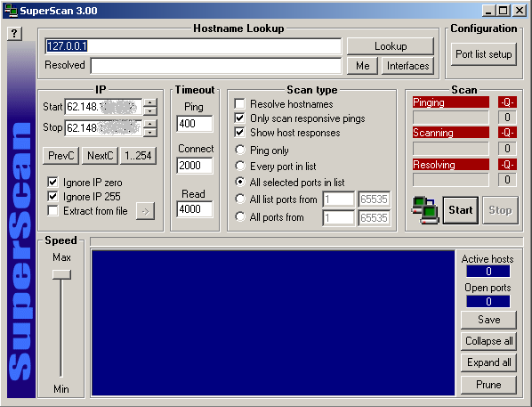The width and height of the screenshot is (532, 407).
Task: Enable the Resolve hostnames checkbox
Action: pos(239,103)
